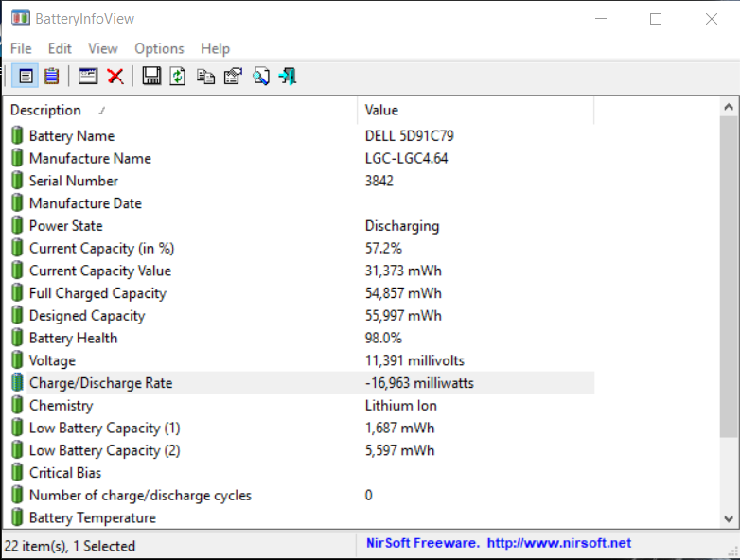Screen dimensions: 740x560
Task: Open the View menu
Action: [103, 48]
